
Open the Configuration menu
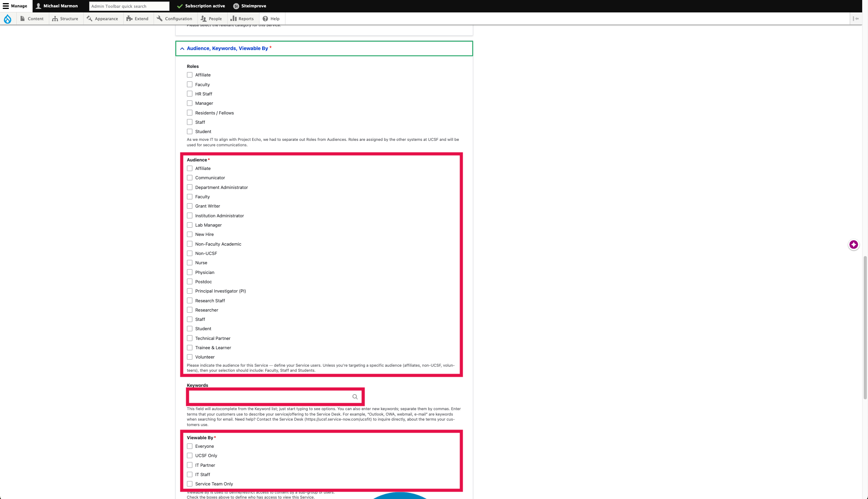pyautogui.click(x=175, y=18)
